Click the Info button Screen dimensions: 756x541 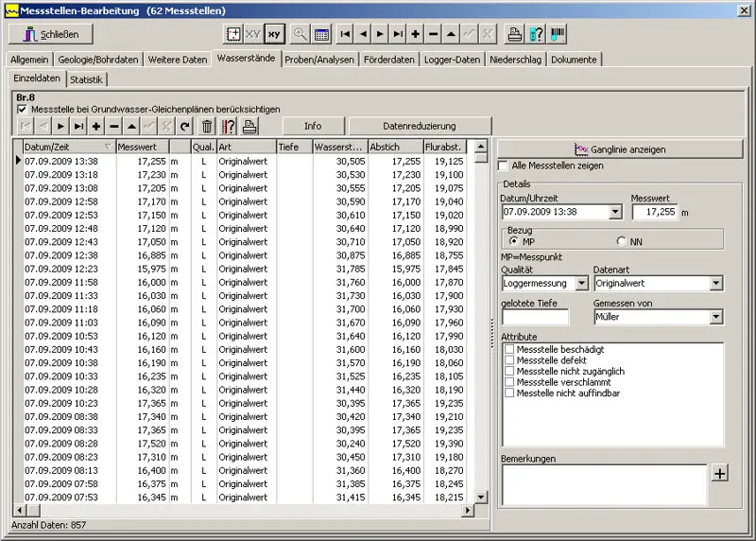(313, 126)
